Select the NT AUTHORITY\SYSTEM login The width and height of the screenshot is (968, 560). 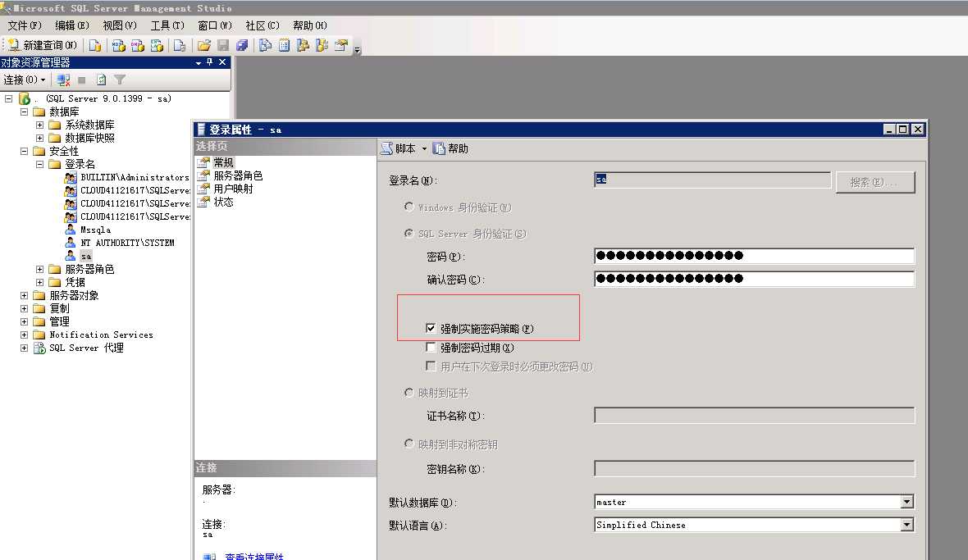tap(127, 243)
